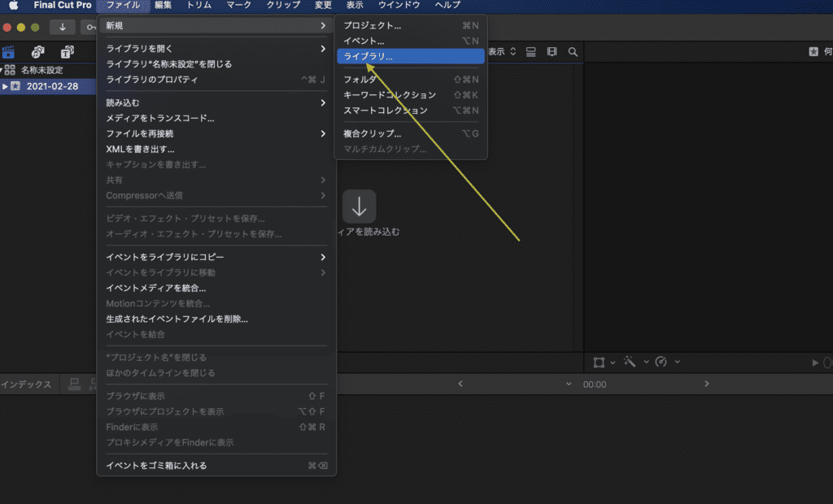The height and width of the screenshot is (504, 833).
Task: Click the enhancements magic wand icon
Action: pos(630,363)
